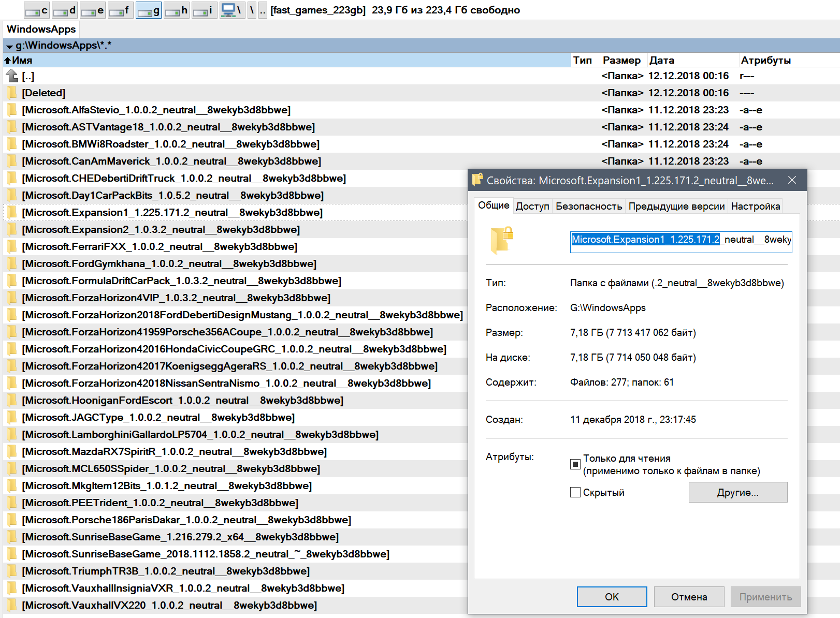Image resolution: width=840 pixels, height=618 pixels.
Task: Select Microsoft.SunriseBaseGame_2018.1112.1858.2 folder name
Action: click(x=206, y=554)
